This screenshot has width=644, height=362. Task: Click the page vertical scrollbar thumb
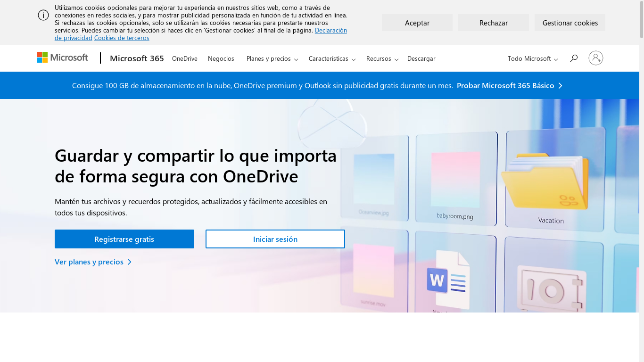pyautogui.click(x=642, y=19)
